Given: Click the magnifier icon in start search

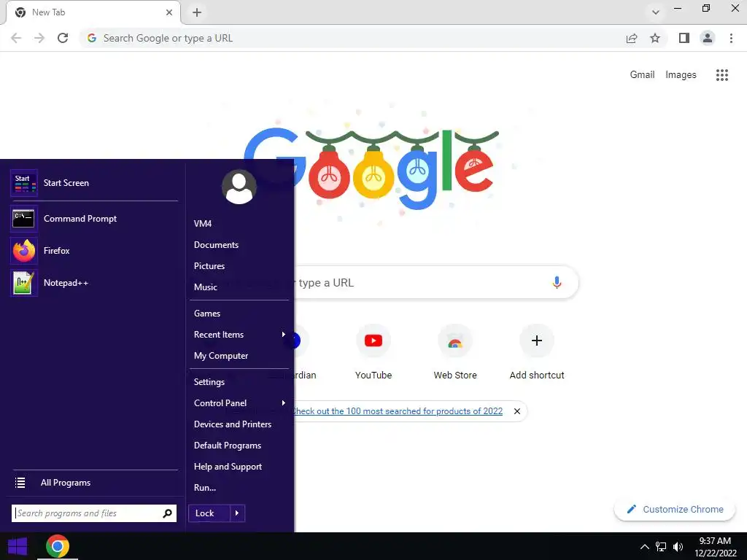Looking at the screenshot, I should tap(167, 513).
